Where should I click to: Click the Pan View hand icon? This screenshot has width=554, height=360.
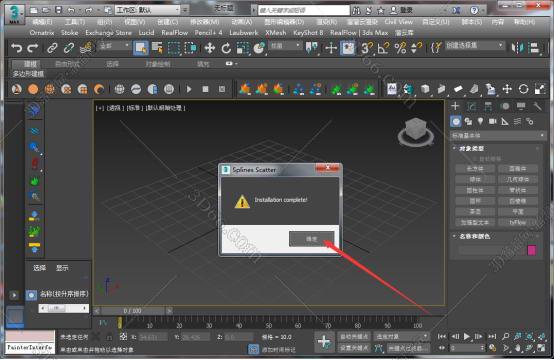517,348
